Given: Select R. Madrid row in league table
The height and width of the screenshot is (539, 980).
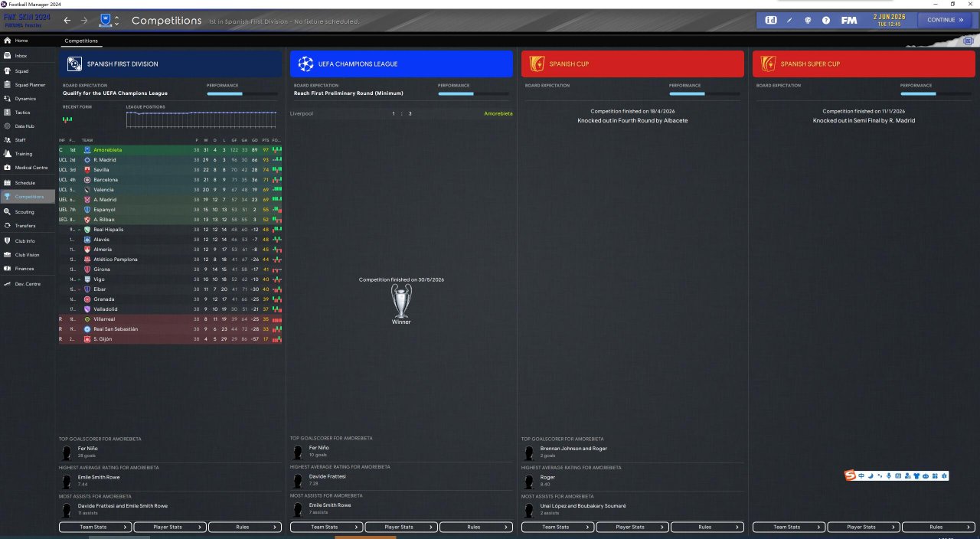Looking at the screenshot, I should point(171,160).
